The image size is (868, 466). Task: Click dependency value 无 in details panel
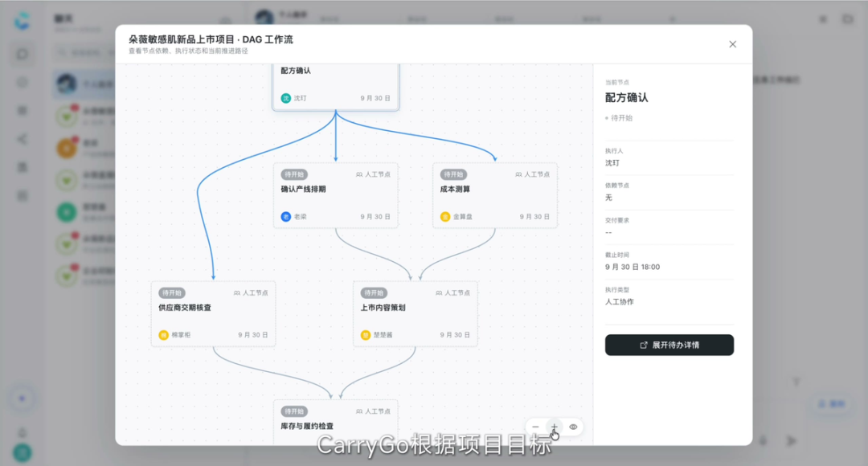pyautogui.click(x=609, y=198)
